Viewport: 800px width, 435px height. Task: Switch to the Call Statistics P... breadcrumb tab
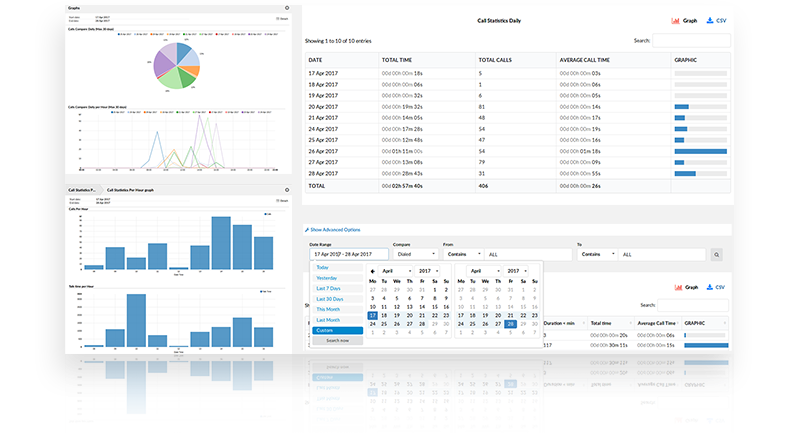[x=82, y=190]
